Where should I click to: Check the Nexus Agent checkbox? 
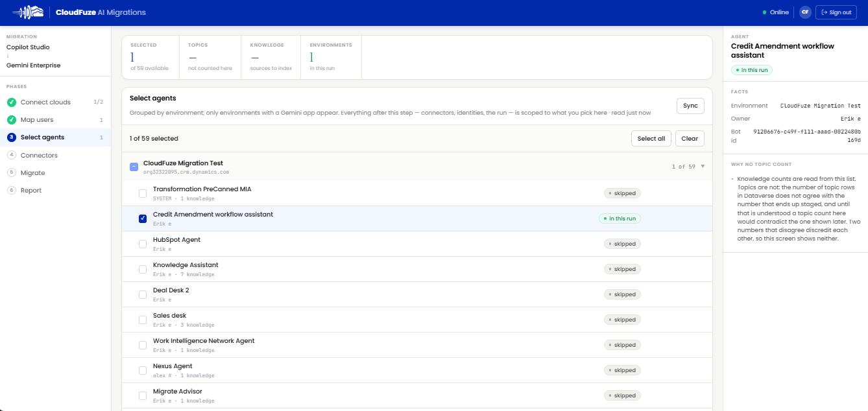(143, 370)
